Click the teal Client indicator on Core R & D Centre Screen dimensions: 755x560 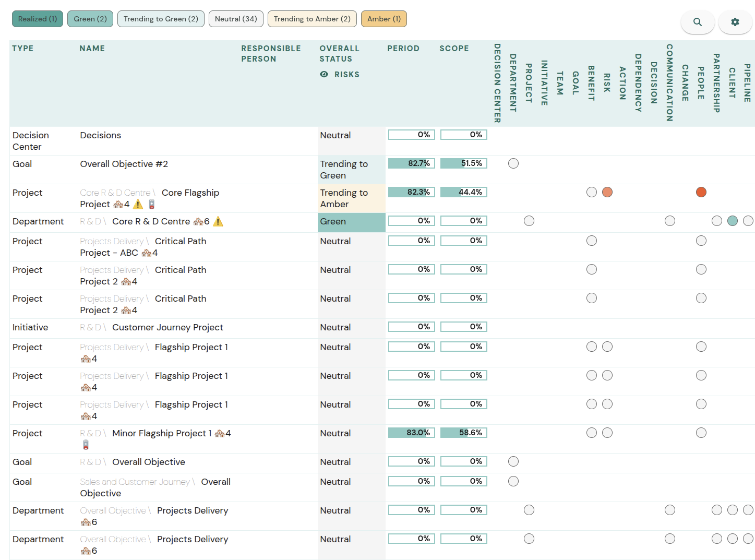click(733, 221)
